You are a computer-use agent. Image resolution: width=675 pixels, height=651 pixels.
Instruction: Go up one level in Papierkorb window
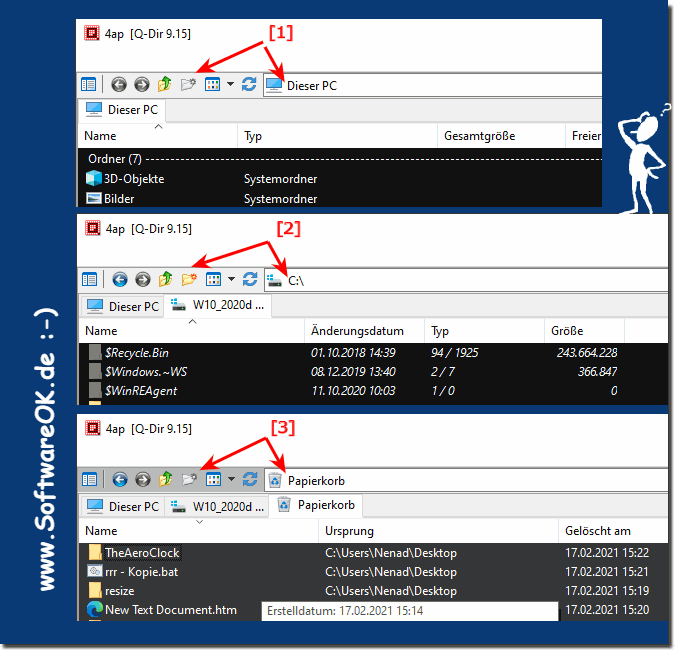pos(166,479)
